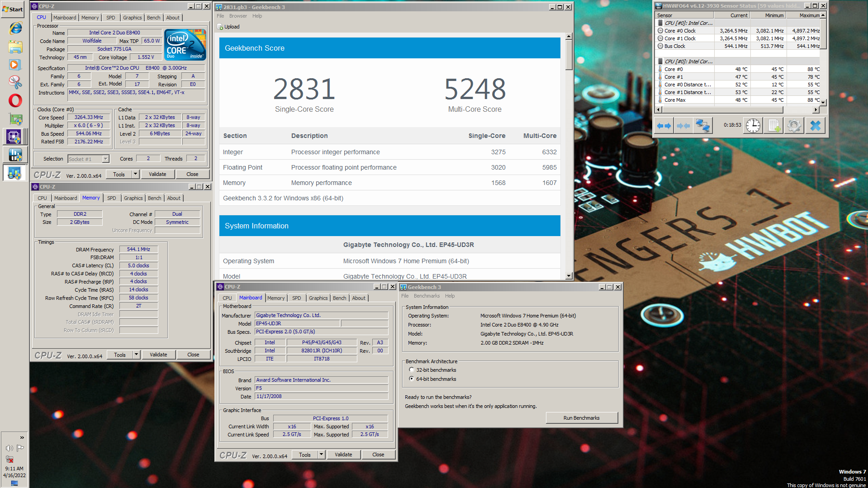Open the Action Center flag icon
This screenshot has width=868, height=488.
click(20, 448)
